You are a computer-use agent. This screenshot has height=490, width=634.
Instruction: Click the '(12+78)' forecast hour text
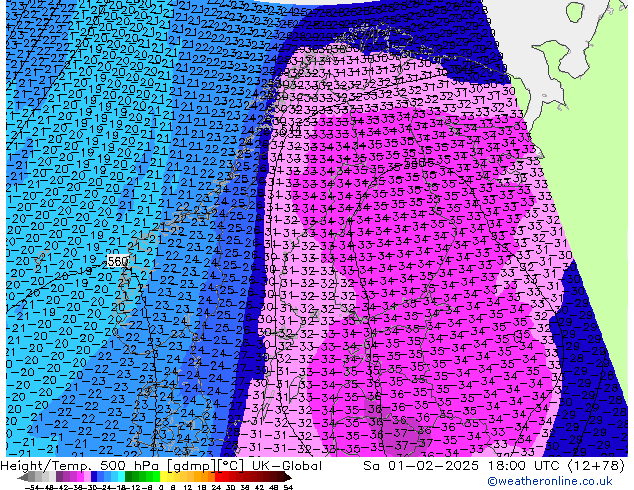point(596,466)
